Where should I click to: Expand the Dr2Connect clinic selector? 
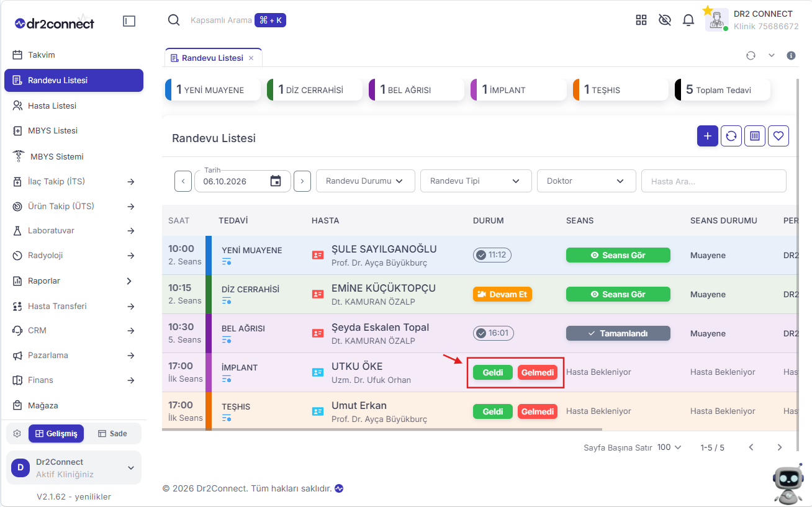pos(74,468)
